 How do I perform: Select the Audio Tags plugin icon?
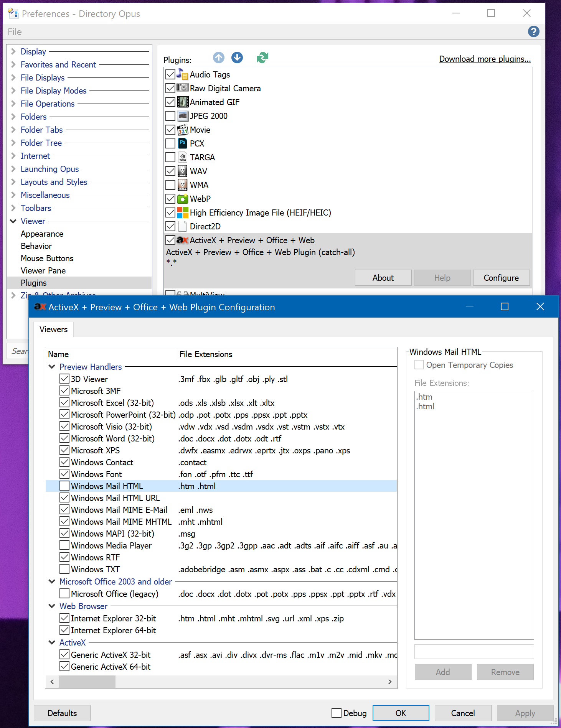182,74
